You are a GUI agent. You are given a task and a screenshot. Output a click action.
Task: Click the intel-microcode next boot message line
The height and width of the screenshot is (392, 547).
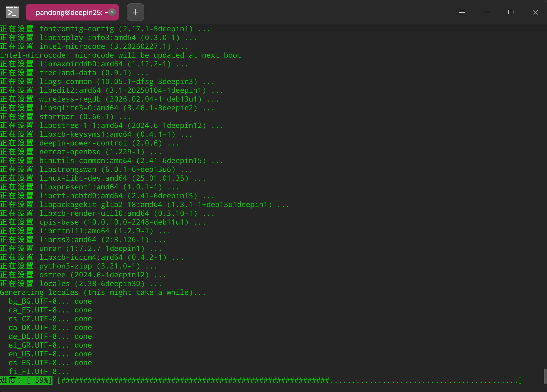pyautogui.click(x=121, y=55)
